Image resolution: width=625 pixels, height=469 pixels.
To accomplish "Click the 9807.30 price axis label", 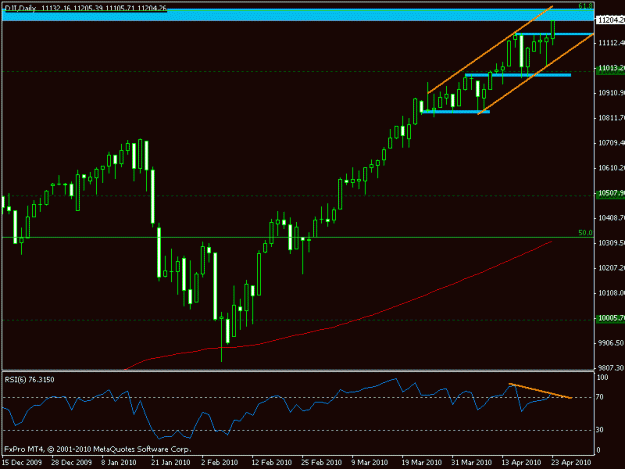I will click(x=611, y=368).
